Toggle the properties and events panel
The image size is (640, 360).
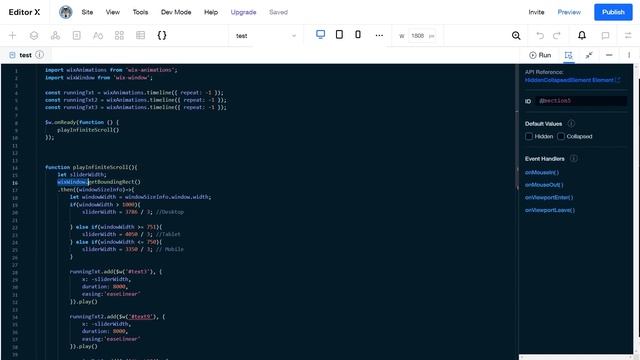pos(568,55)
